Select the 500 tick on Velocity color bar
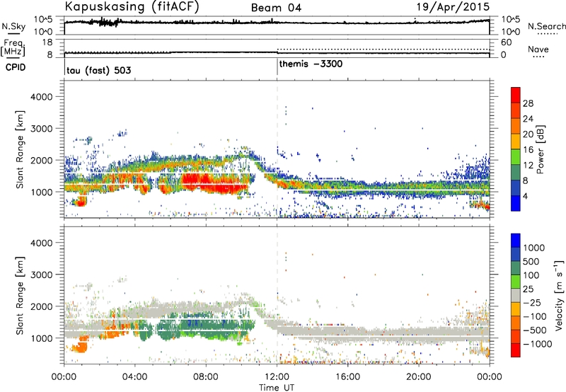The image size is (566, 392). [x=531, y=261]
